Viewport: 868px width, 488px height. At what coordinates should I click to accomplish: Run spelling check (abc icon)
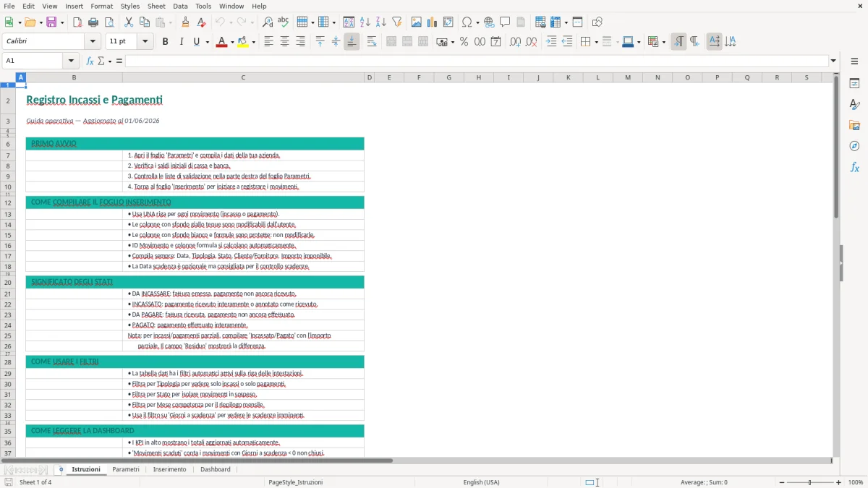pyautogui.click(x=284, y=22)
